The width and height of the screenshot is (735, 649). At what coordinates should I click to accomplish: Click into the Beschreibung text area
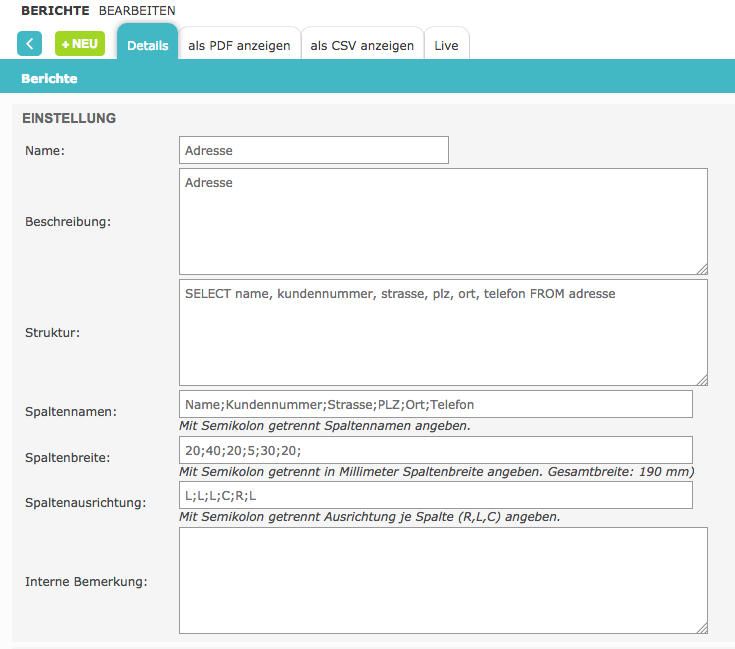click(443, 221)
